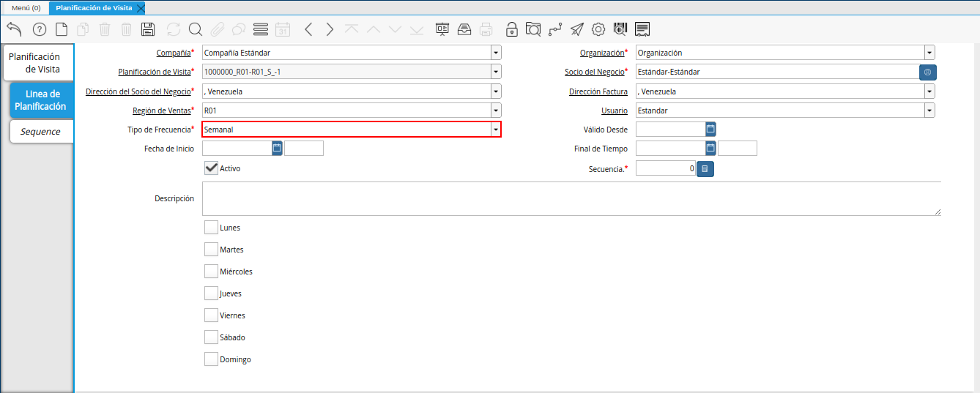Image resolution: width=980 pixels, height=393 pixels.
Task: Open the find record magnifier icon
Action: (x=195, y=29)
